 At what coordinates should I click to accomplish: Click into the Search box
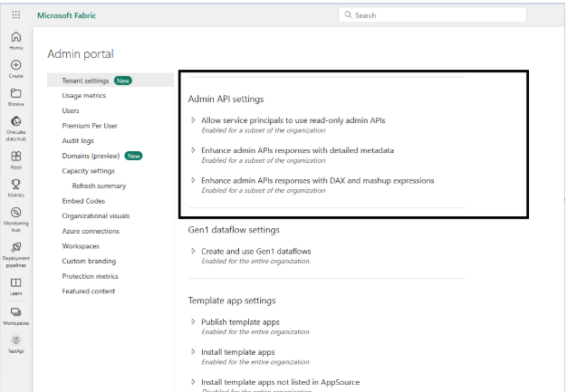coord(432,14)
